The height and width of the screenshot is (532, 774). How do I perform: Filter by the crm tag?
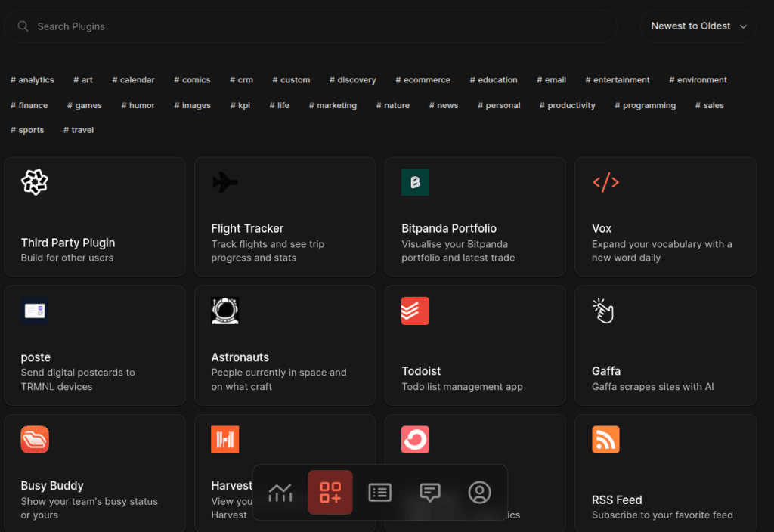(241, 80)
